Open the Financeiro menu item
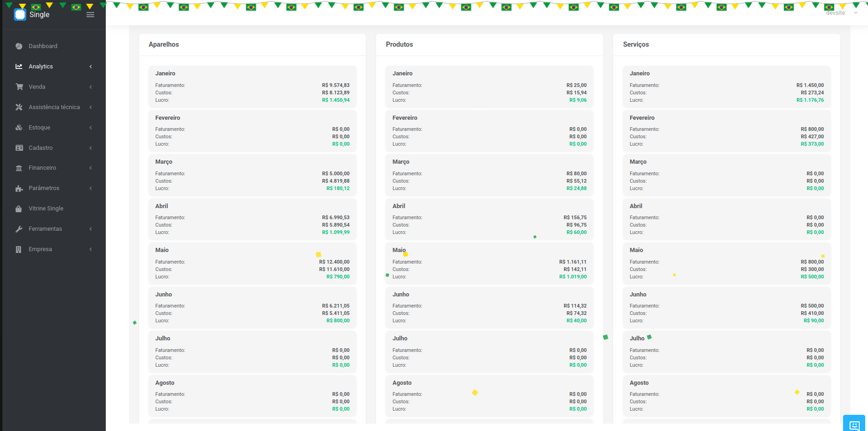The width and height of the screenshot is (868, 431). click(x=42, y=168)
